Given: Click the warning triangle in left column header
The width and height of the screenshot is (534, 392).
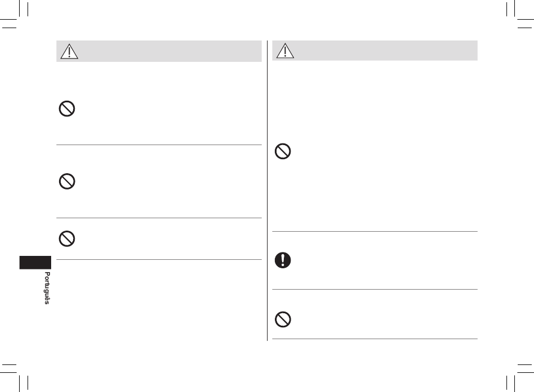Looking at the screenshot, I should [x=69, y=52].
